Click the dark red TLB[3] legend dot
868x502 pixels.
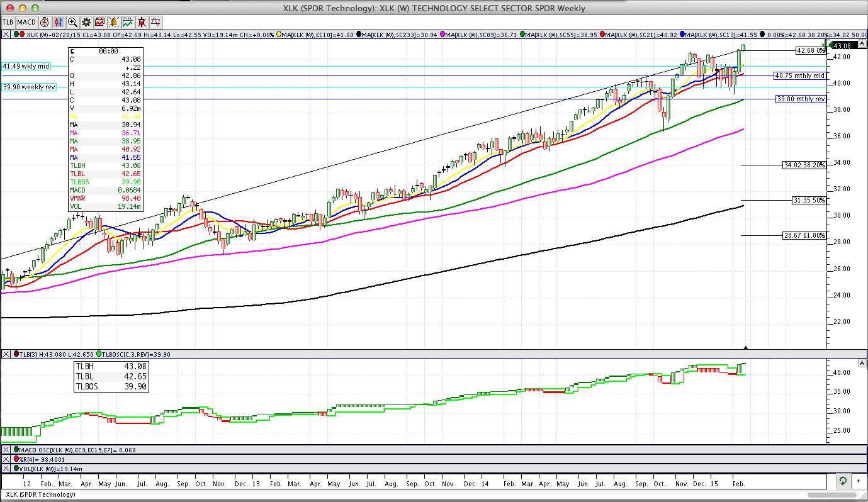[x=16, y=354]
